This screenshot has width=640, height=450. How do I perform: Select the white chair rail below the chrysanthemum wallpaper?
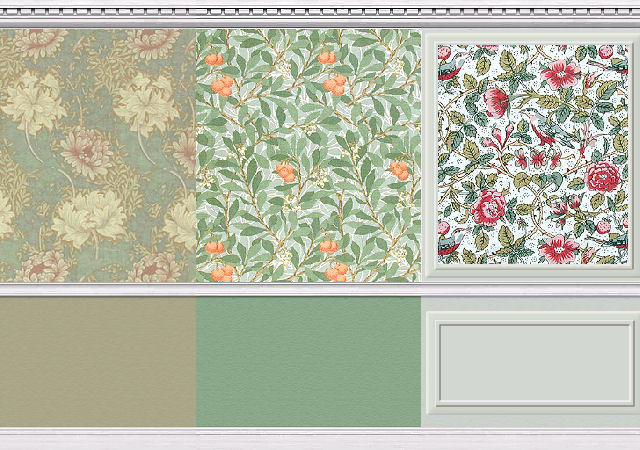coord(97,289)
